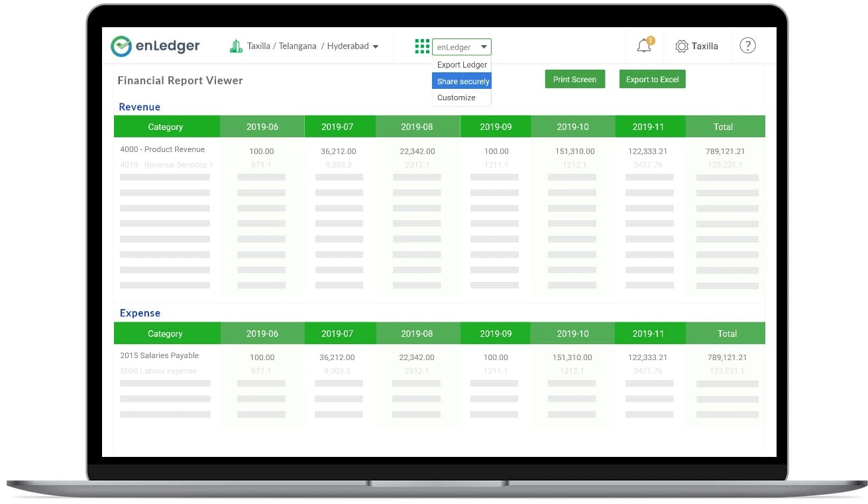868x504 pixels.
Task: Select the Share securely menu option
Action: coord(462,82)
